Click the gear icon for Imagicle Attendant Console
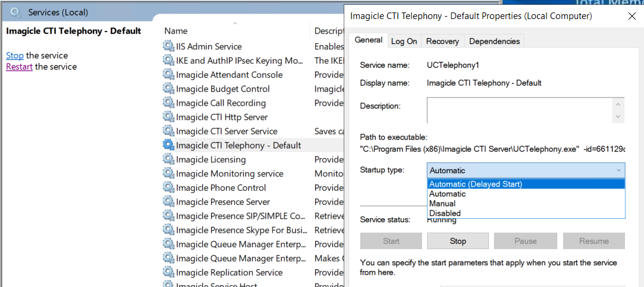This screenshot has width=644, height=287. pyautogui.click(x=169, y=75)
